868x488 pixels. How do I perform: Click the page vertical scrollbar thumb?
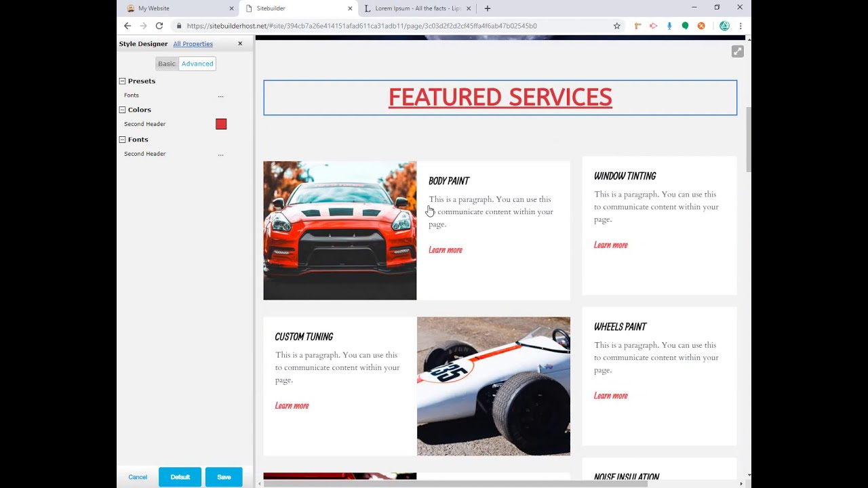(x=749, y=139)
